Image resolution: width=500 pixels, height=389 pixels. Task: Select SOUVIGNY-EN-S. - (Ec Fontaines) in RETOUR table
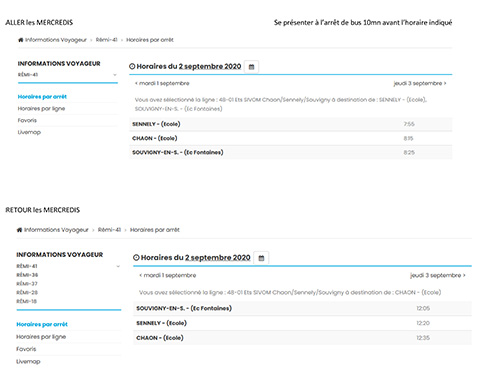click(302, 308)
